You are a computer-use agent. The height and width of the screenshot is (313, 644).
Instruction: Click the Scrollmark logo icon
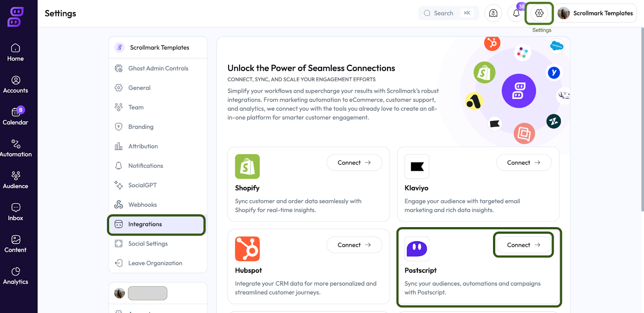tap(16, 17)
